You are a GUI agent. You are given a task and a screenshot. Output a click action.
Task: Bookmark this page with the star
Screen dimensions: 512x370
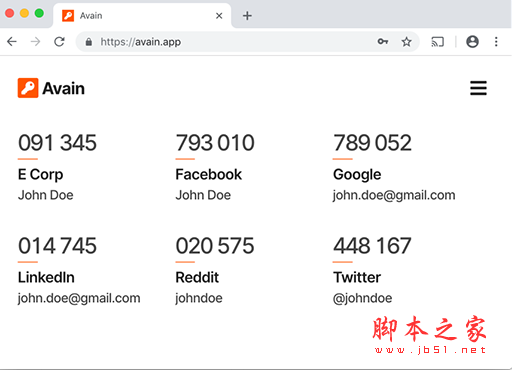(406, 42)
